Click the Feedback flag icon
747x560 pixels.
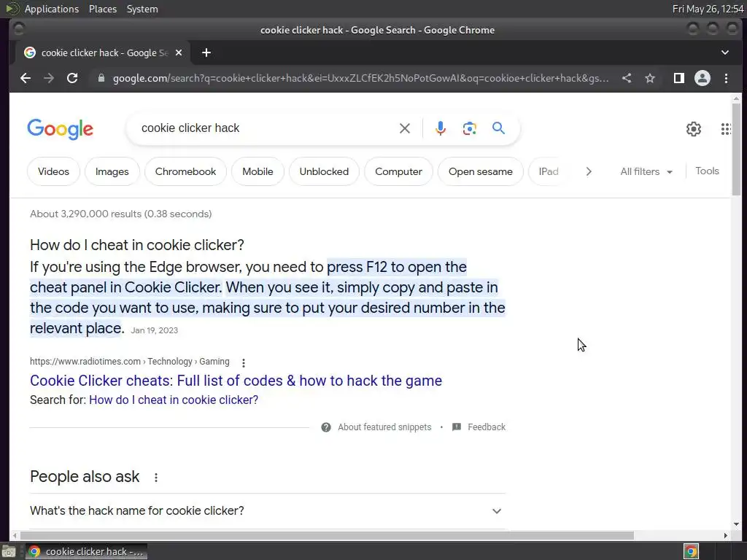coord(457,427)
